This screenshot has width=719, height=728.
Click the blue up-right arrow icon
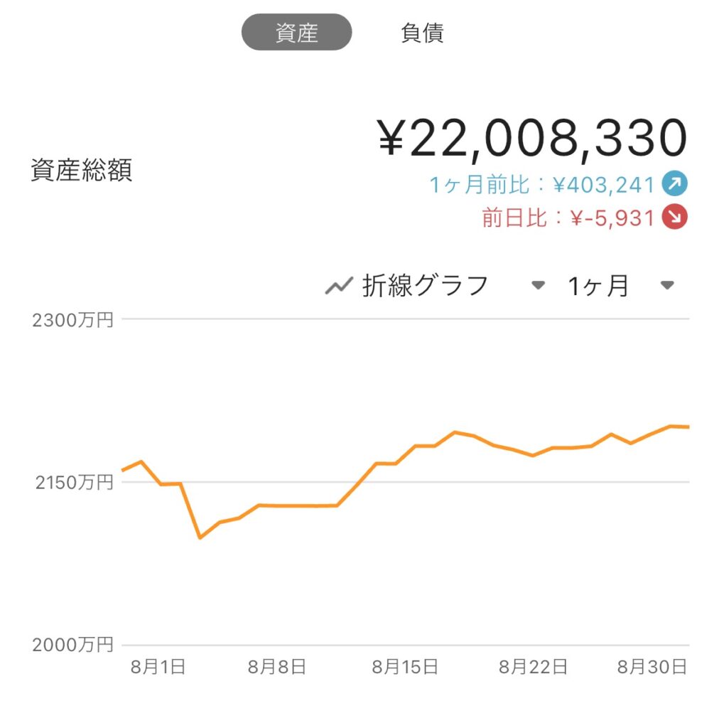click(674, 185)
